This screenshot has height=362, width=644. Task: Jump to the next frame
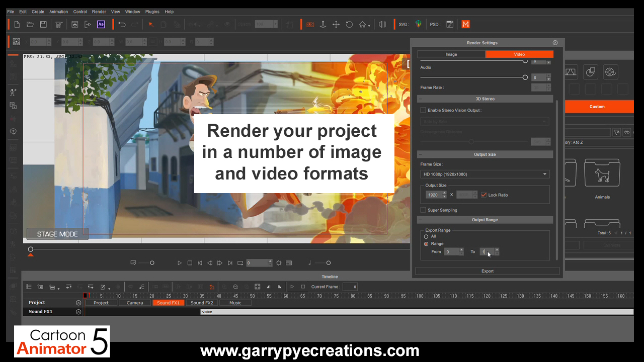point(220,263)
